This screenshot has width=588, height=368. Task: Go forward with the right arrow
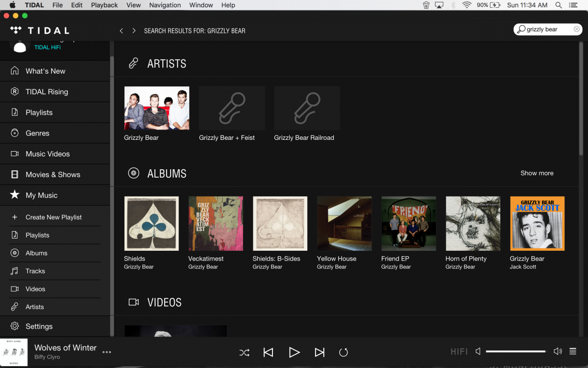tap(134, 30)
